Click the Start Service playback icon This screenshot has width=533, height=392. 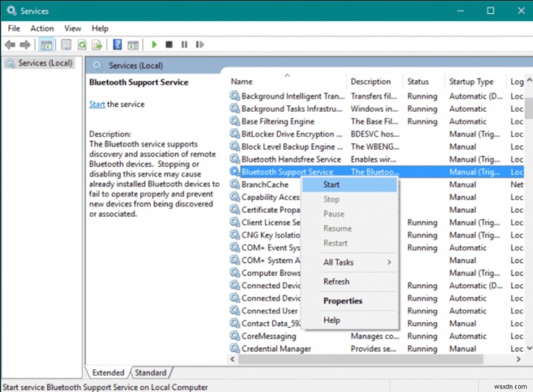point(155,45)
